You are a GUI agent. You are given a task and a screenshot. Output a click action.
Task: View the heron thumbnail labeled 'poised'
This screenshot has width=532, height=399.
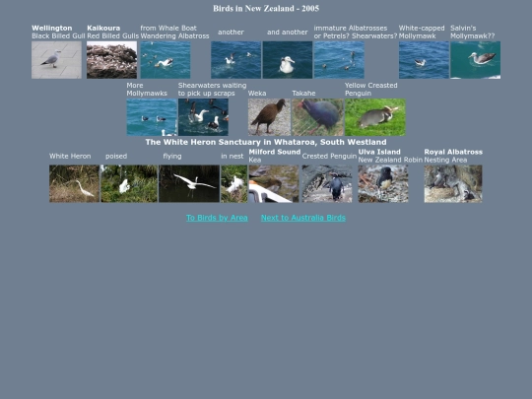coord(129,184)
